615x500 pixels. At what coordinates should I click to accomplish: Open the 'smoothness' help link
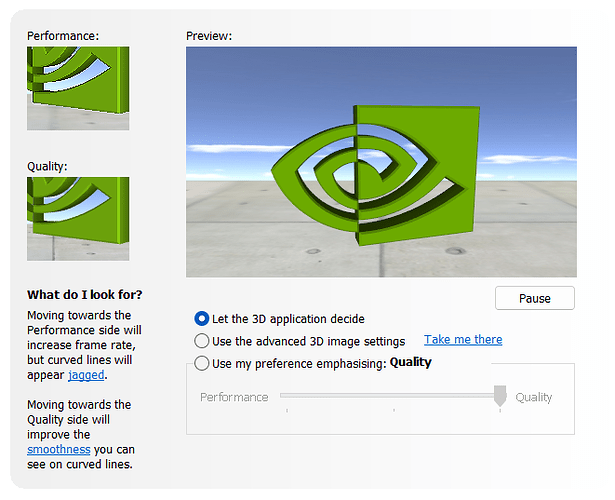[58, 449]
